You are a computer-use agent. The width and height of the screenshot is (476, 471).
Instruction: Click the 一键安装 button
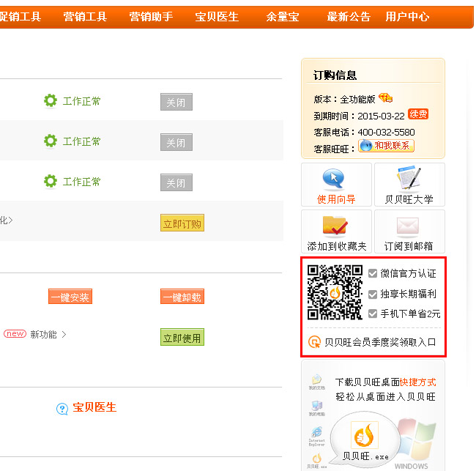[70, 297]
